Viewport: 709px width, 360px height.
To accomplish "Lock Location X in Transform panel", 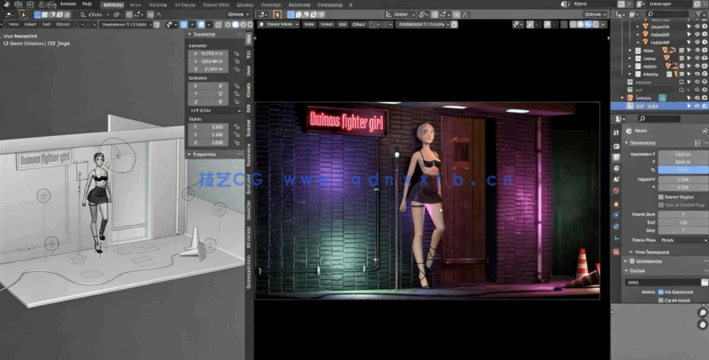I will point(236,53).
